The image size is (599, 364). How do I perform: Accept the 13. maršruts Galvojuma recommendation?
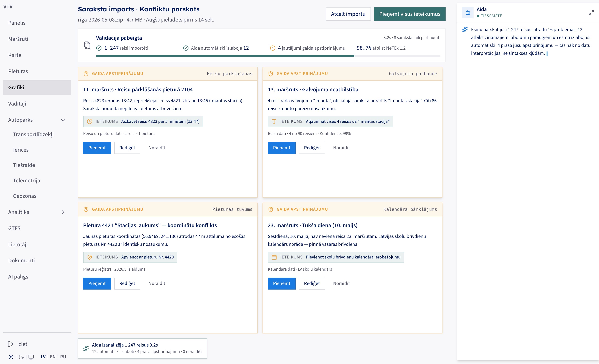281,148
